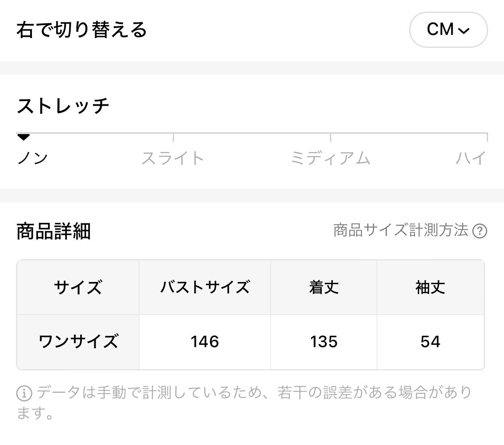
Task: Select the ワンサイズ row label
Action: coord(78,342)
